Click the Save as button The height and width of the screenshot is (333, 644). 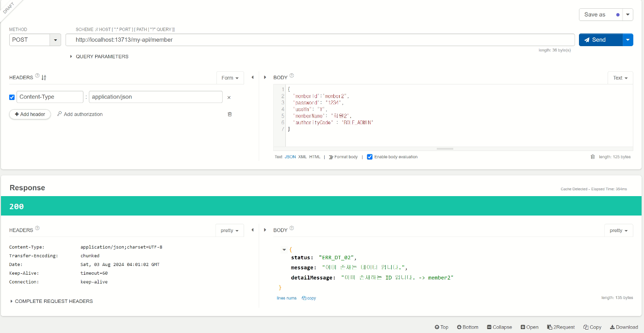point(601,15)
